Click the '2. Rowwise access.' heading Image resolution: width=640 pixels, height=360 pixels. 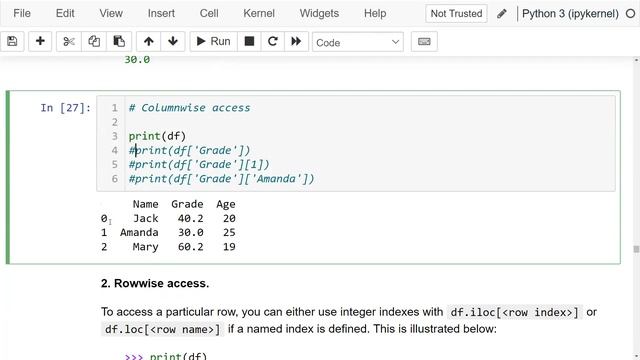155,283
